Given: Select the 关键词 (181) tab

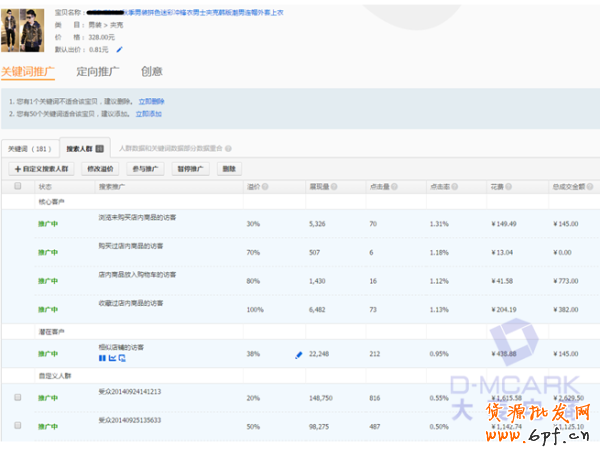Looking at the screenshot, I should 29,147.
